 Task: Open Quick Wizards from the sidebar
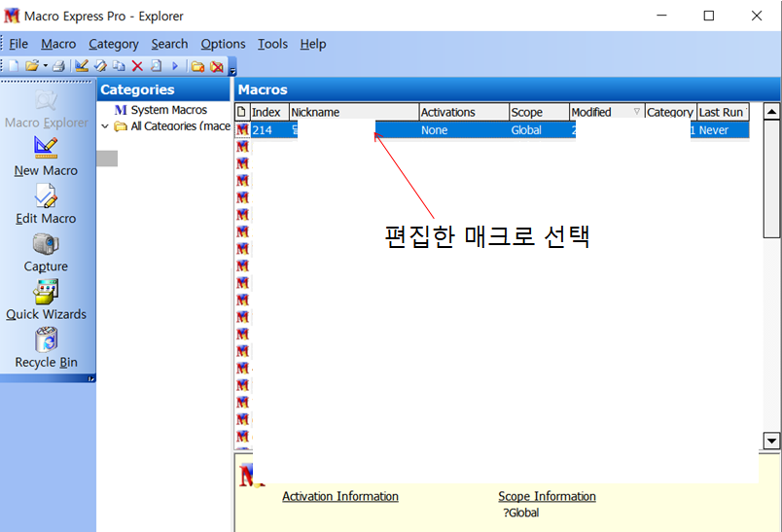coord(46,300)
